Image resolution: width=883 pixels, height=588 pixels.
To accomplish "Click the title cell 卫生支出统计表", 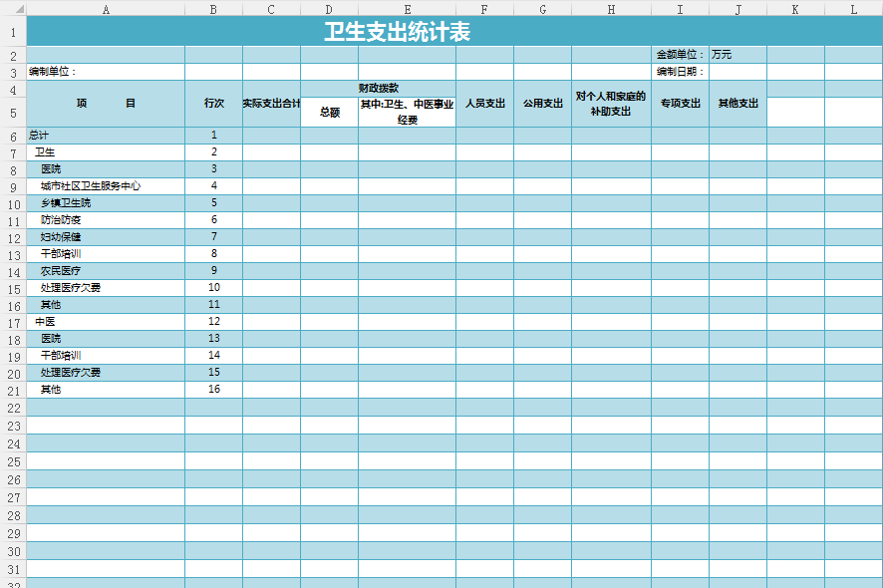I will click(397, 32).
